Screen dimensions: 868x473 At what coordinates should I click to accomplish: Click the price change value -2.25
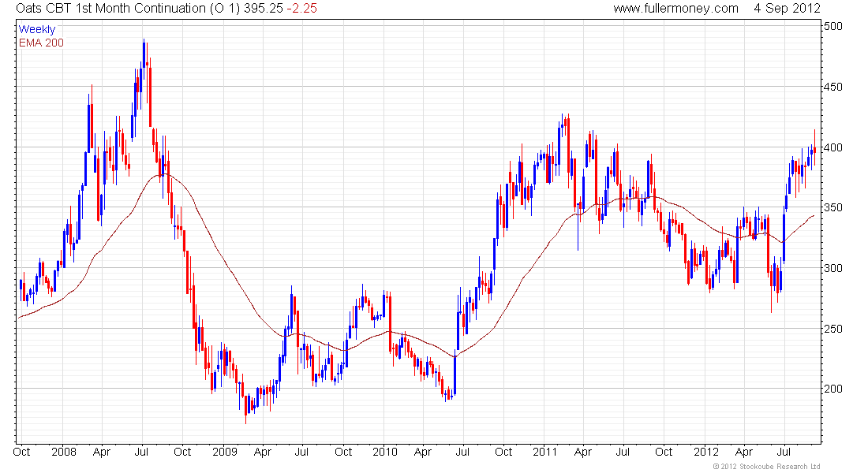tap(301, 9)
